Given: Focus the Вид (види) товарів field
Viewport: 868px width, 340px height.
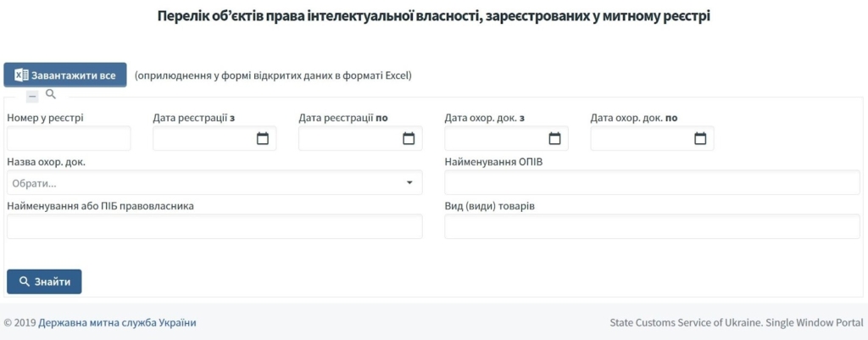Looking at the screenshot, I should [x=652, y=226].
